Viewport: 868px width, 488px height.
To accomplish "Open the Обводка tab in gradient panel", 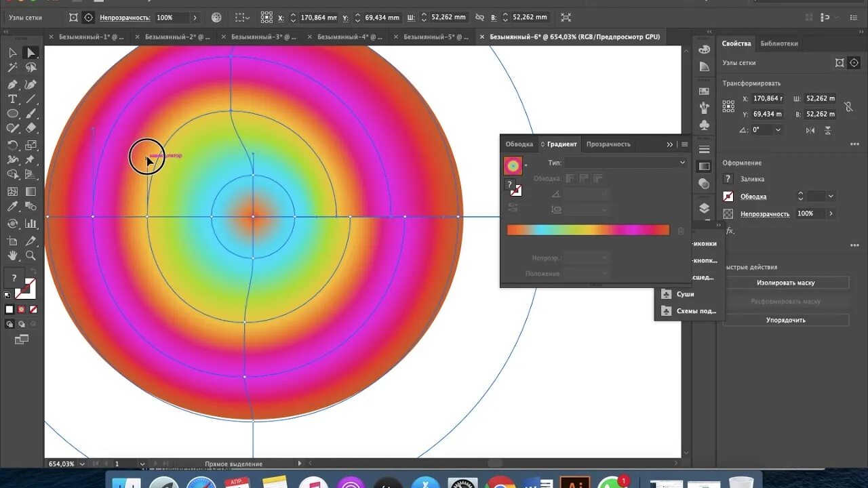I will [x=519, y=144].
